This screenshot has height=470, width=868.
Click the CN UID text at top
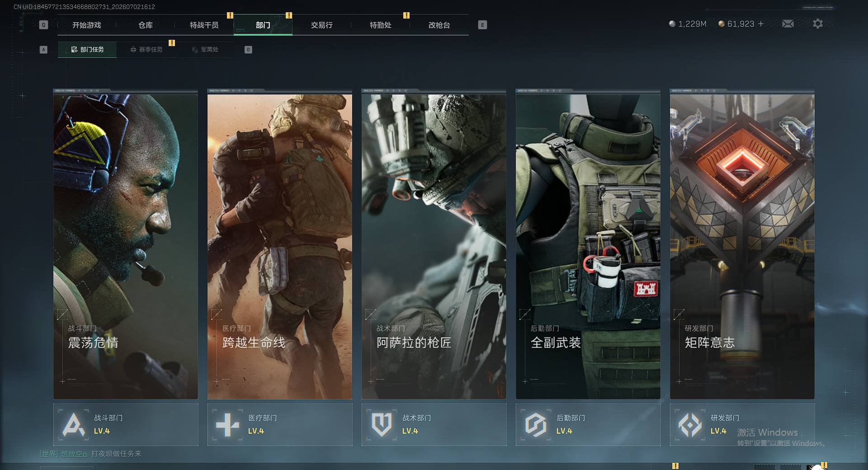pos(85,7)
